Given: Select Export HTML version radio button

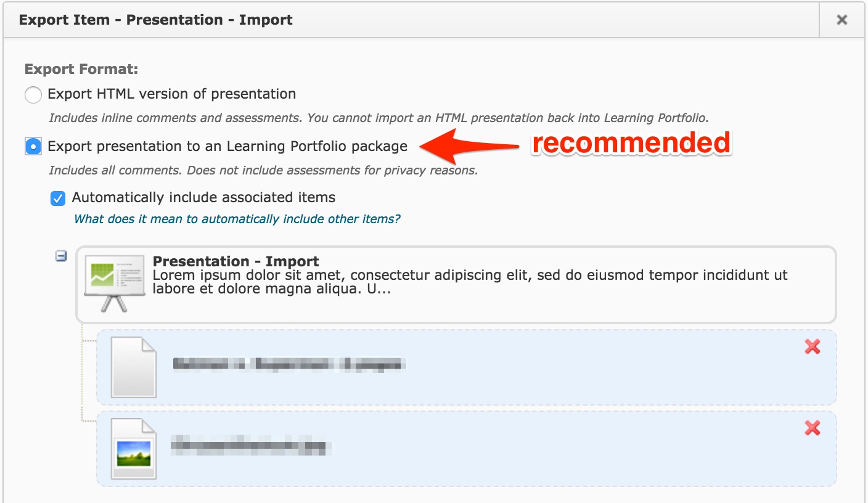Looking at the screenshot, I should (33, 94).
